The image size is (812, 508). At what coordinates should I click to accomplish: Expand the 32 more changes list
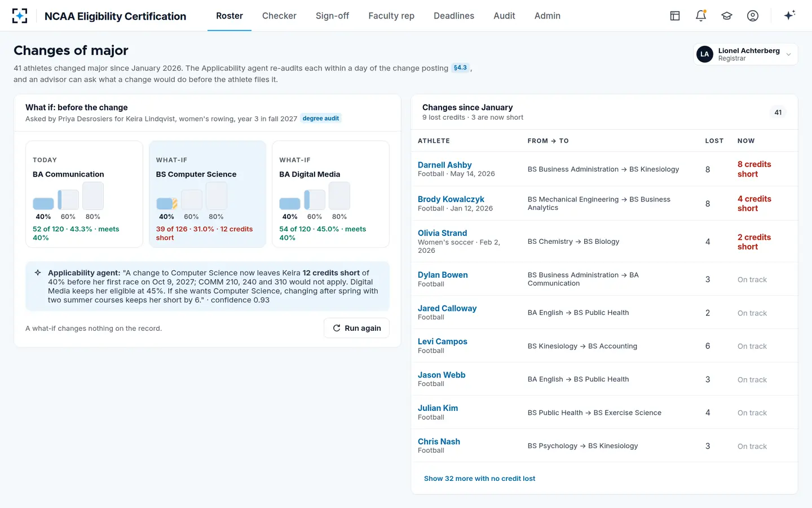coord(479,478)
